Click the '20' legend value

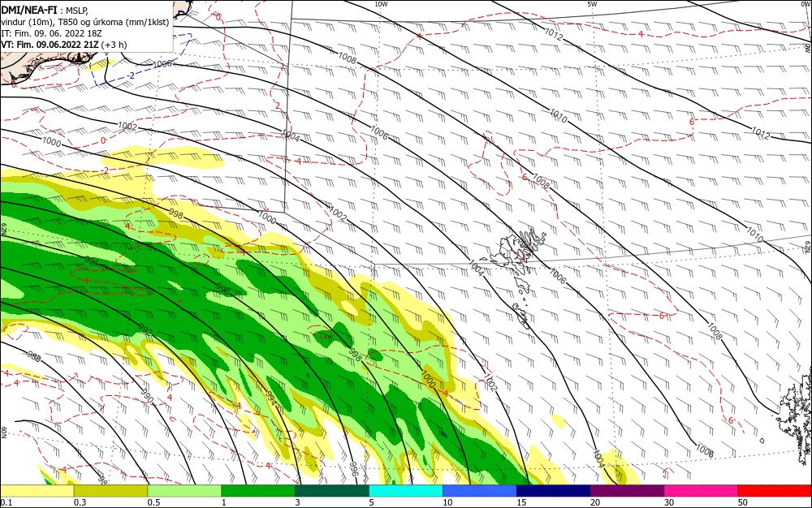[x=595, y=502]
